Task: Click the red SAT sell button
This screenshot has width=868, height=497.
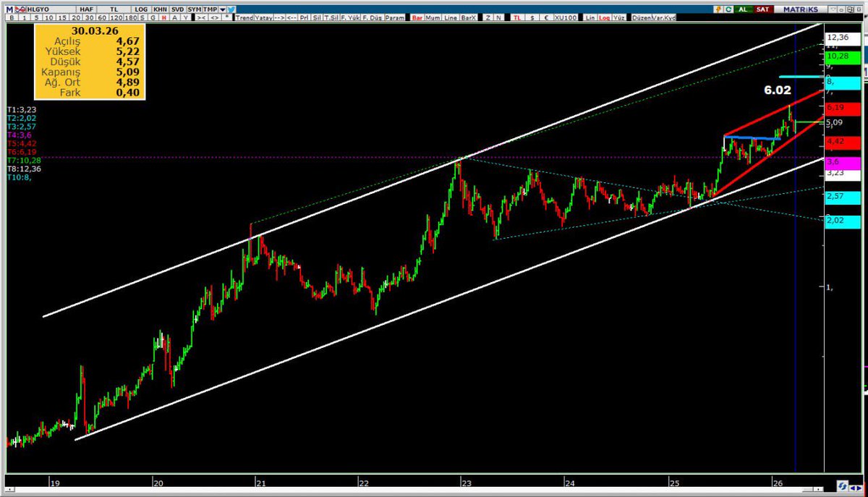Action: click(x=762, y=9)
